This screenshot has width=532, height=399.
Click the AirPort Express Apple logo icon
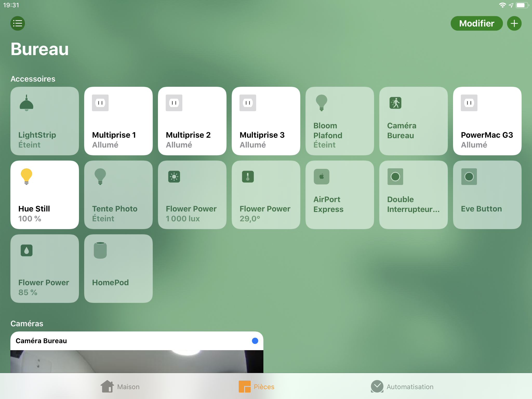(x=322, y=177)
